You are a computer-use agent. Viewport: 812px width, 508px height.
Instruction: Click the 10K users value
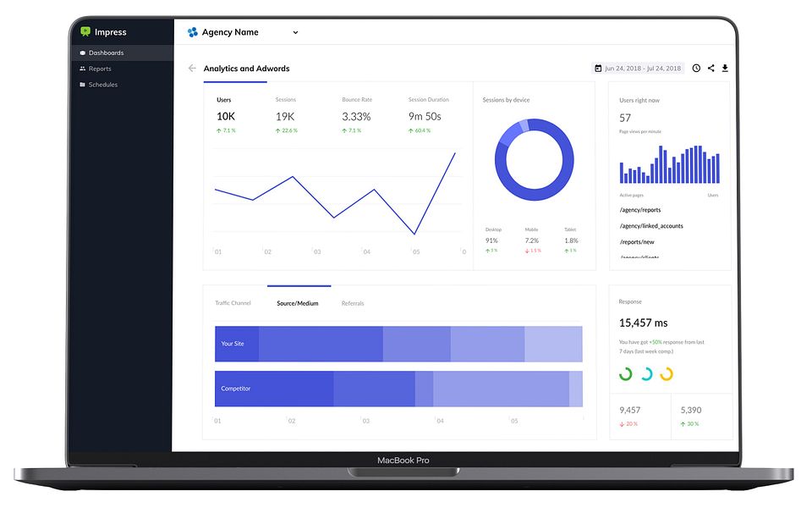[226, 117]
